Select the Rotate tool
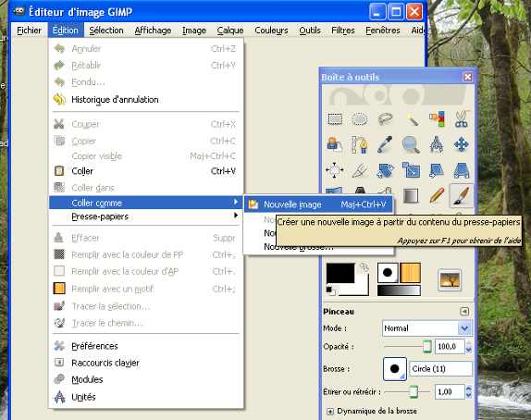531x420 pixels. pos(385,170)
